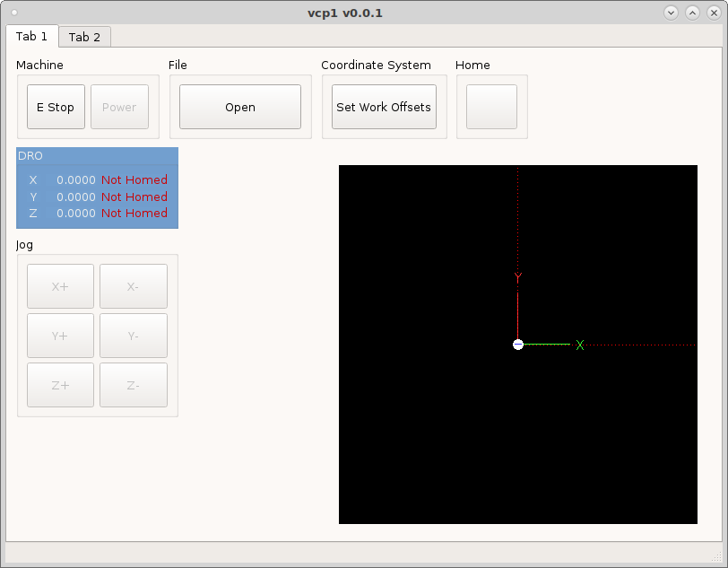Image resolution: width=728 pixels, height=568 pixels.
Task: Click the blank Home button
Action: [x=491, y=107]
